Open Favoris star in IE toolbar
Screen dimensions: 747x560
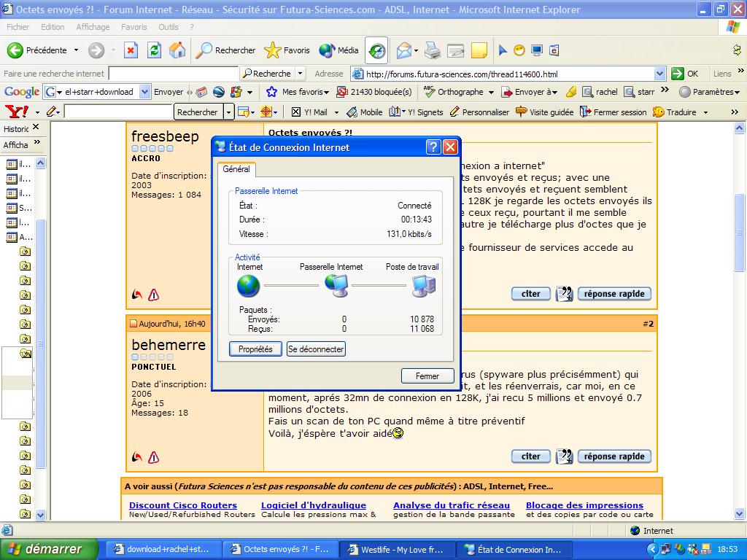click(287, 50)
